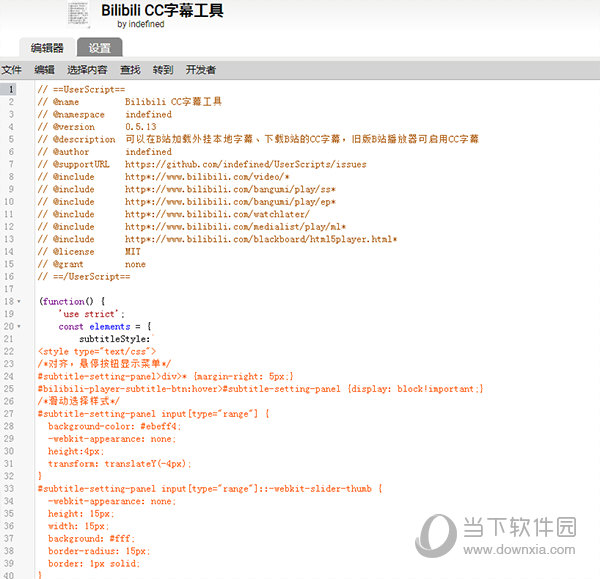Click the include URL ending bangumi/play/ep*
The height and width of the screenshot is (579, 600).
click(230, 202)
